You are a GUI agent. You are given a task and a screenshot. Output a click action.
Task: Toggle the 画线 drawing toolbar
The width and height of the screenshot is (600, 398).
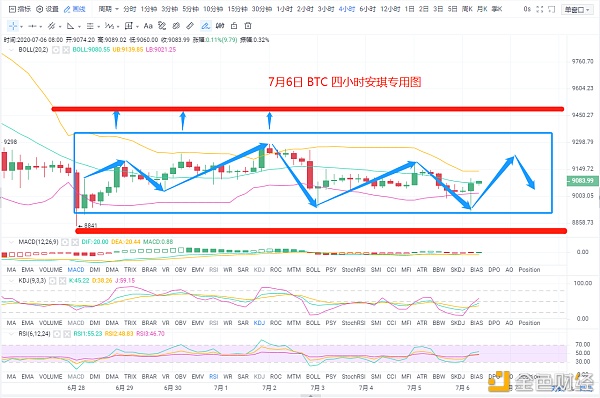(75, 9)
